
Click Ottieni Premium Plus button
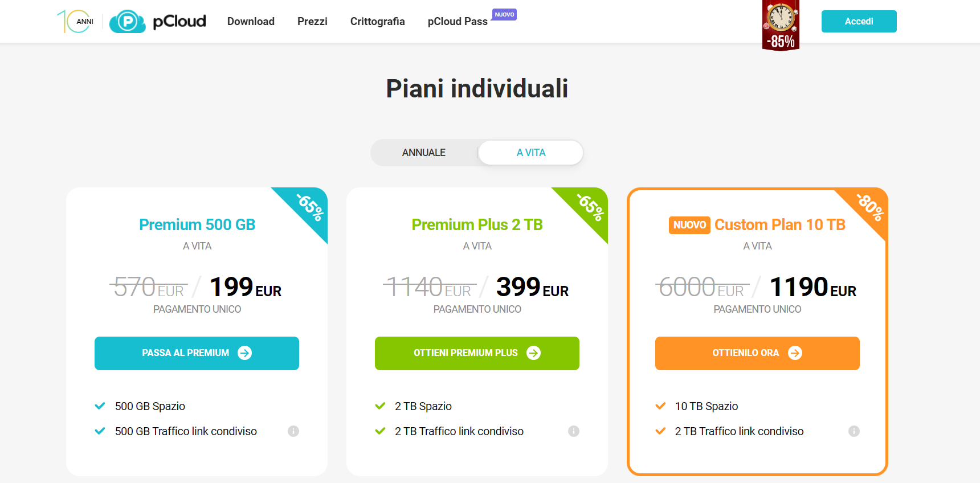pos(477,353)
